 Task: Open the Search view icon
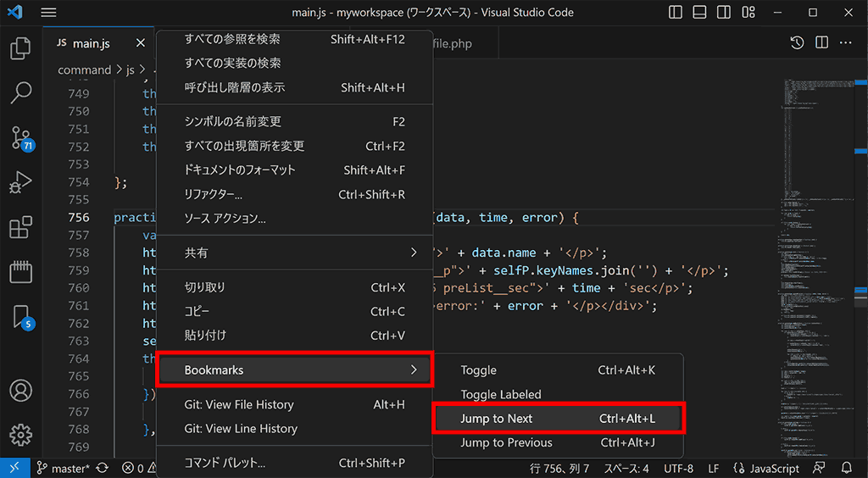pyautogui.click(x=20, y=93)
